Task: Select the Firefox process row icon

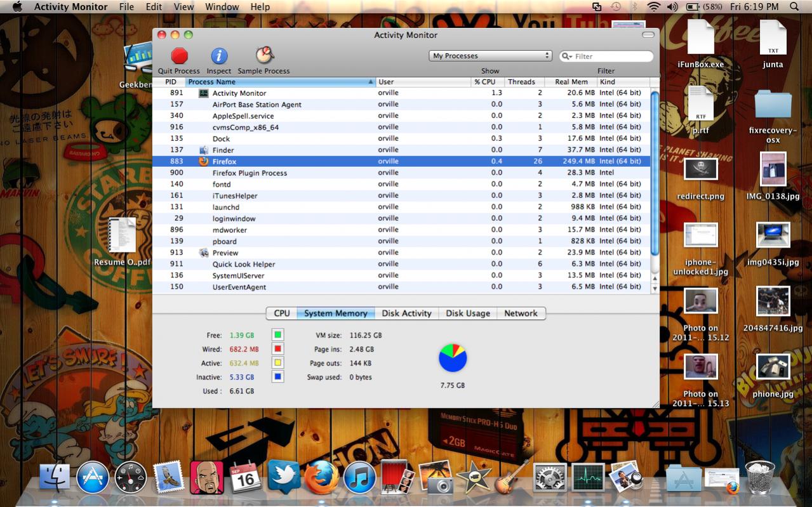Action: point(204,161)
